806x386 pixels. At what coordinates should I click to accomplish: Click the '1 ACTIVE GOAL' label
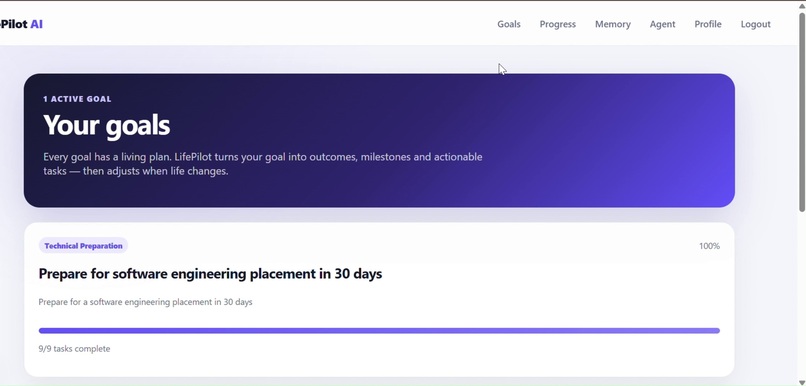click(x=77, y=99)
